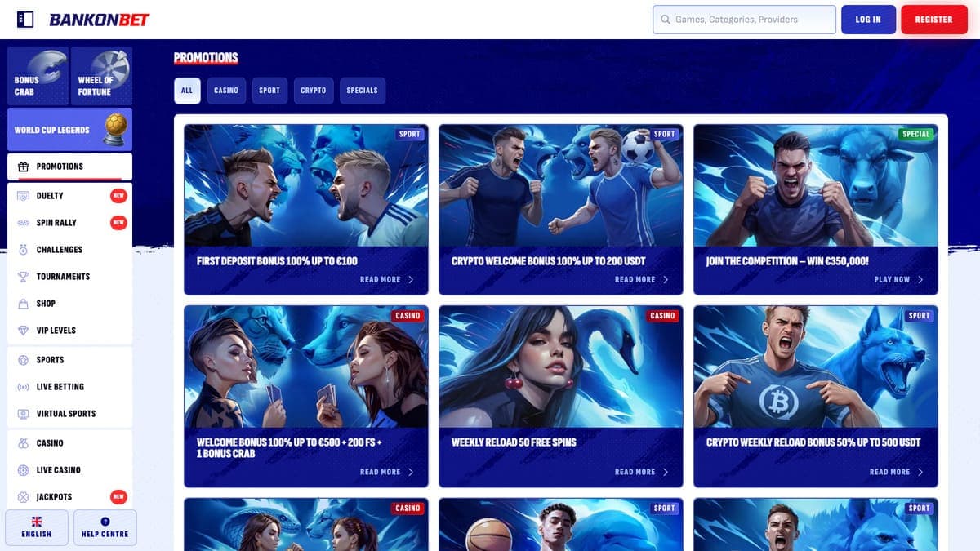
Task: Click arrow on Crypto Welcome Bonus card
Action: [666, 279]
